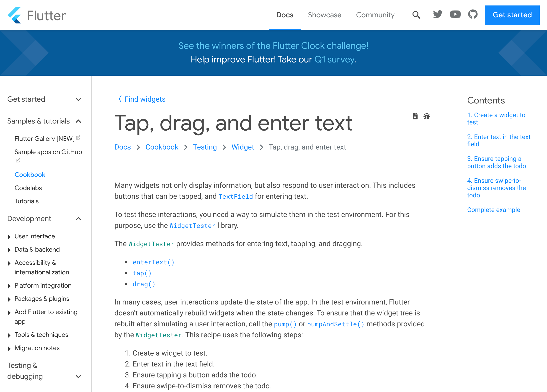Screen dimensions: 547x392
Task: Click the report bug icon
Action: pyautogui.click(x=426, y=116)
